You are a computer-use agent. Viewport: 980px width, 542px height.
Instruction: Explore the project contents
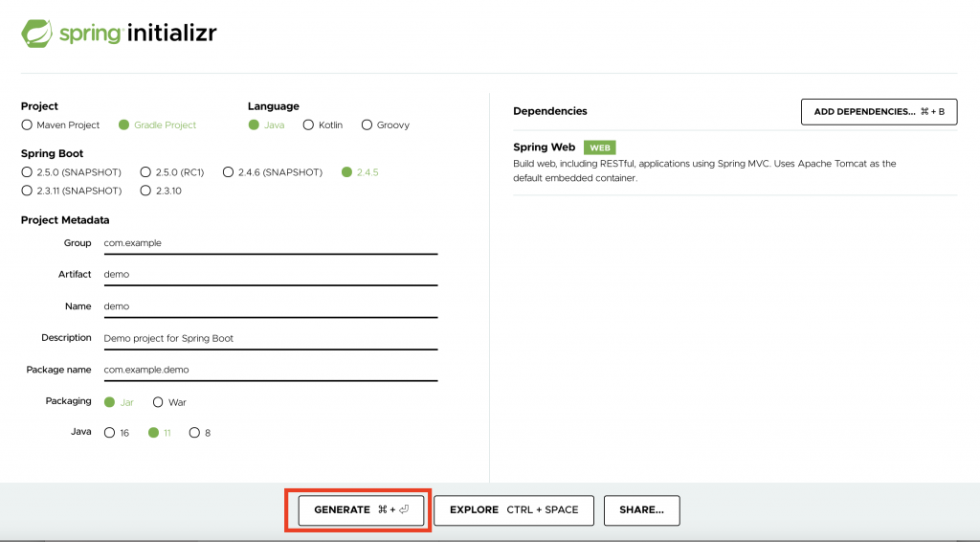coord(514,510)
